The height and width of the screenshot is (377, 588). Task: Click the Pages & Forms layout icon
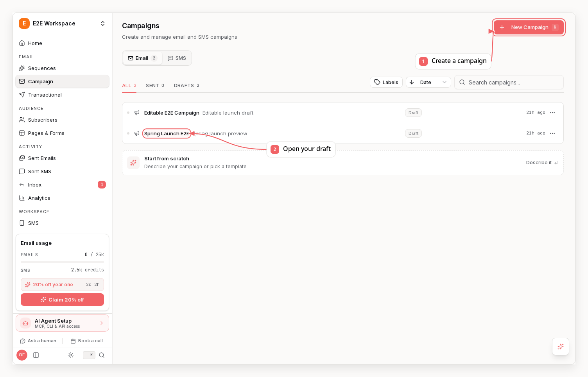22,133
